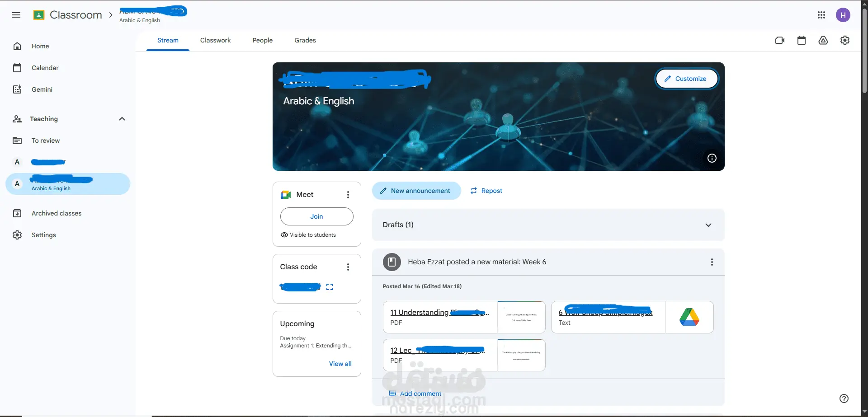868x417 pixels.
Task: Open the class Drive folder icon
Action: (x=823, y=40)
